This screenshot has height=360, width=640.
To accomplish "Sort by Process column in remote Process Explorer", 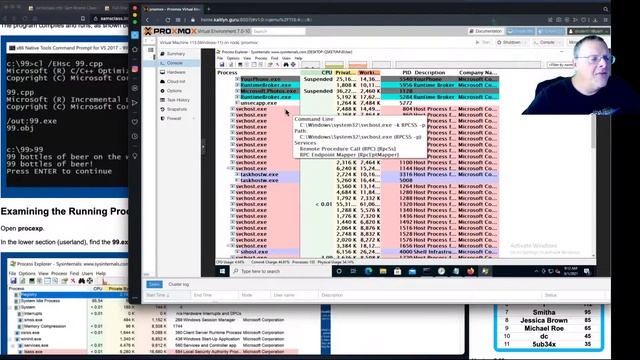I will tap(258, 73).
